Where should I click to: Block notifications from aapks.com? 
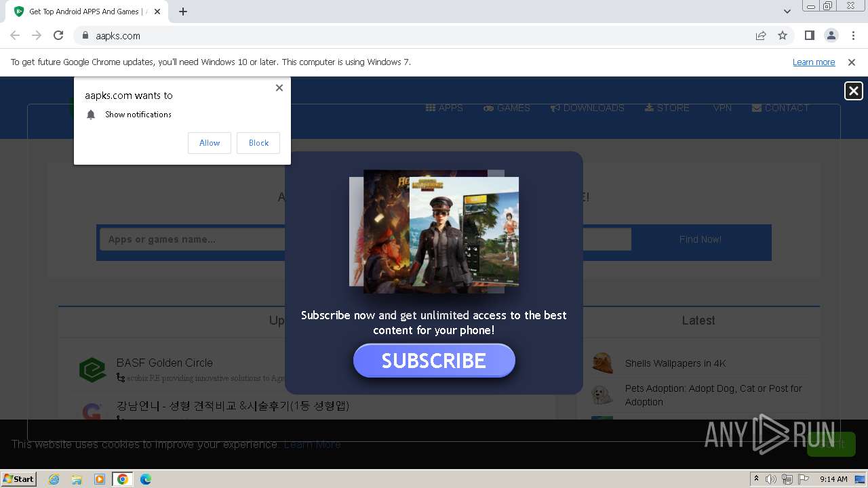pos(258,143)
